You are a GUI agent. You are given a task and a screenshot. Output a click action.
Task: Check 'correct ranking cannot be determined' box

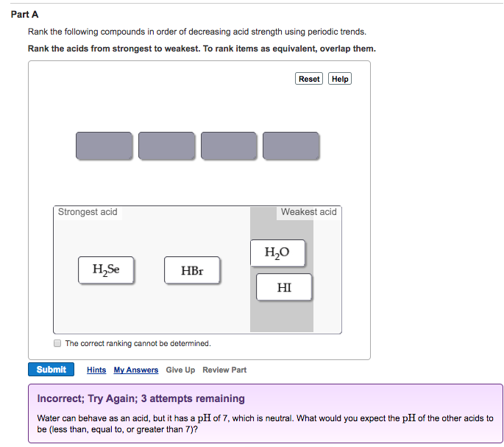57,343
